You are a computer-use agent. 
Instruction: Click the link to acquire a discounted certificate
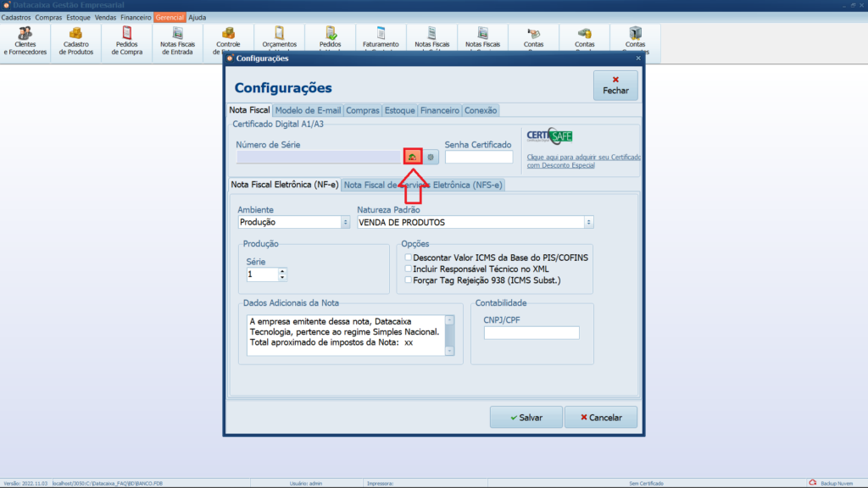pyautogui.click(x=583, y=161)
